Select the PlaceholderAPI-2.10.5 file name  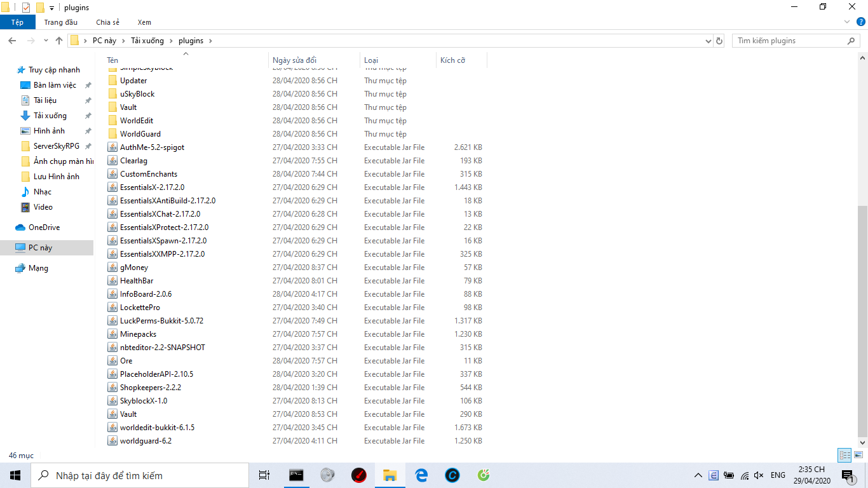(x=156, y=374)
